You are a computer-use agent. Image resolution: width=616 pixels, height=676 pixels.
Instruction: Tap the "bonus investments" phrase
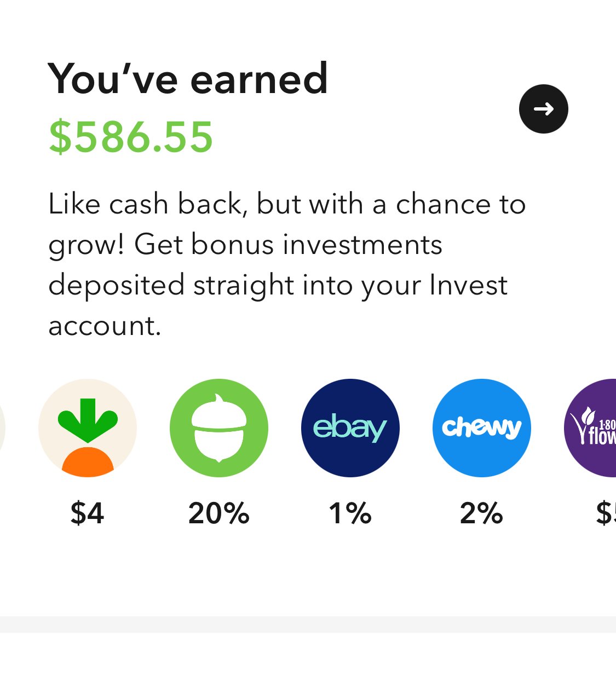[316, 245]
